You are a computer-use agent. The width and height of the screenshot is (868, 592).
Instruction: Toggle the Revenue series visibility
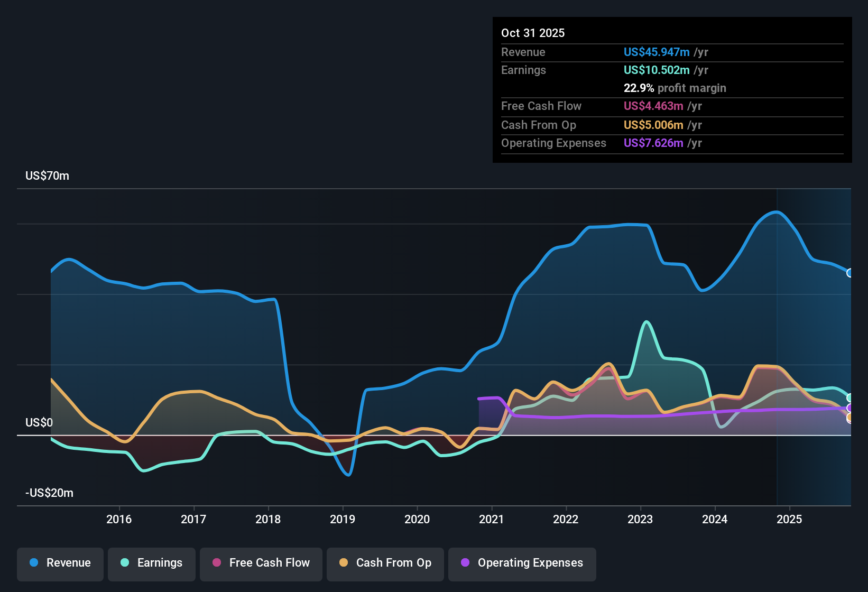[x=60, y=563]
